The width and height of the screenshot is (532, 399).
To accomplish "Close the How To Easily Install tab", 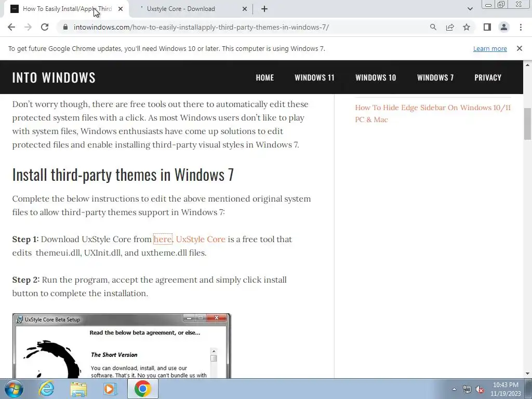I will tap(121, 9).
